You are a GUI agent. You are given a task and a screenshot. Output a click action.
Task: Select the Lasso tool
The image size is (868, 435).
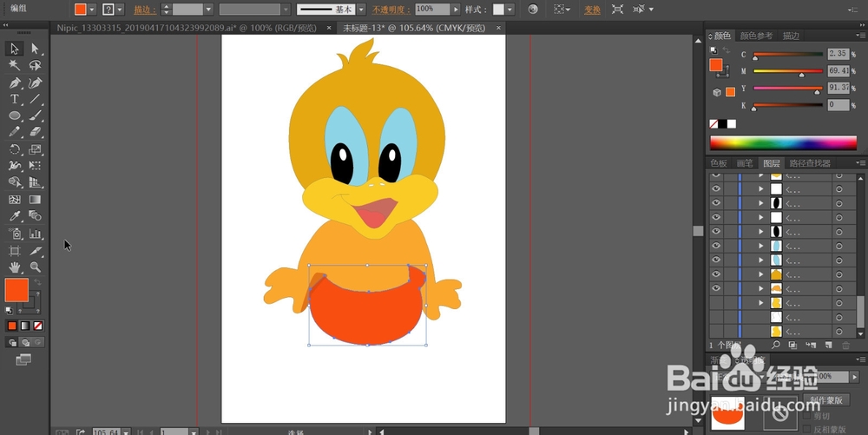click(35, 65)
